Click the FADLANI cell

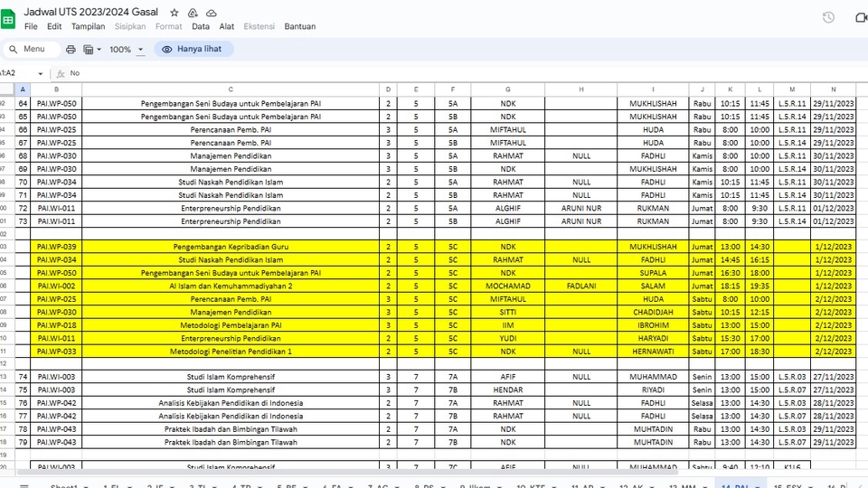tap(581, 286)
